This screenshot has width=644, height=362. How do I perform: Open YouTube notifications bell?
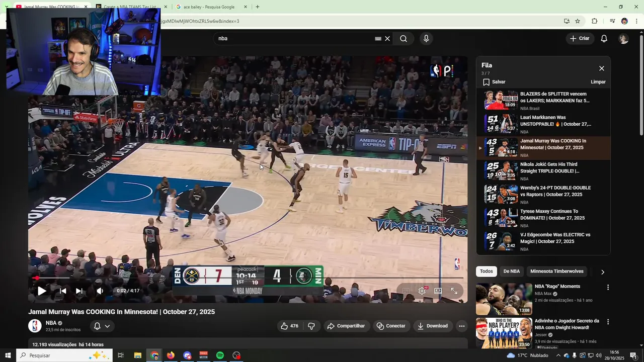click(604, 39)
